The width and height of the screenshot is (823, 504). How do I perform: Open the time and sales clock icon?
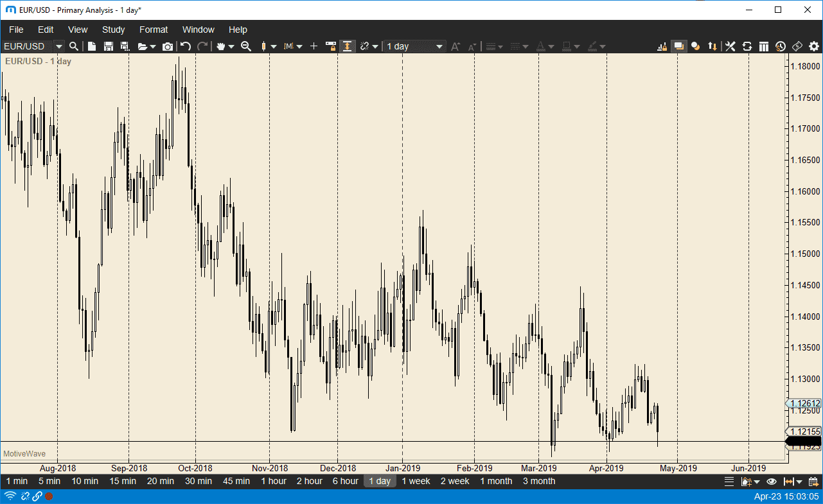[780, 46]
